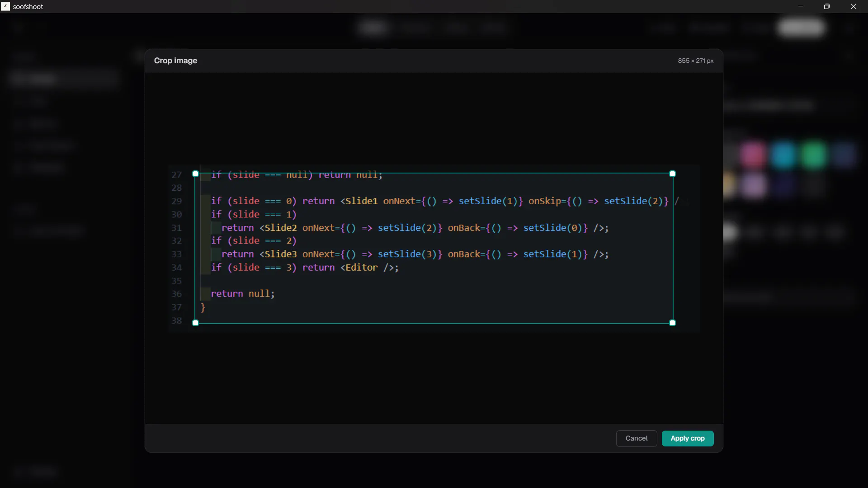This screenshot has height=488, width=868.
Task: Click the Crop image dialog title
Action: 175,61
